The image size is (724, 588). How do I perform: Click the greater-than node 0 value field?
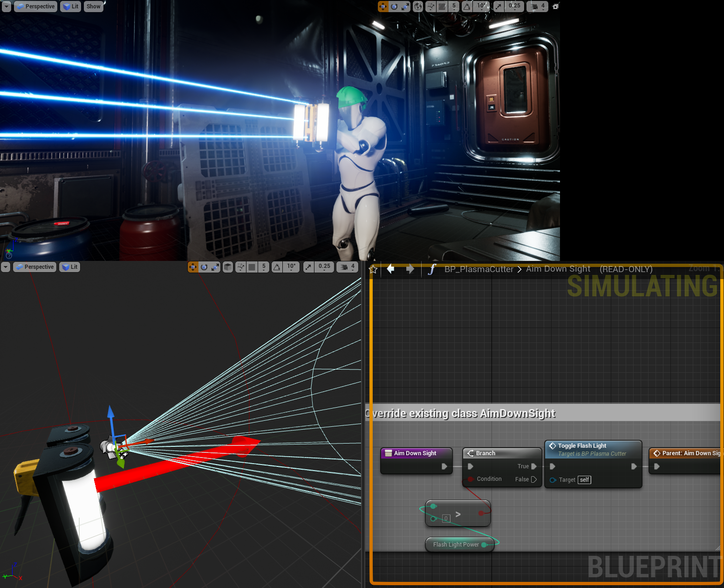pyautogui.click(x=446, y=519)
